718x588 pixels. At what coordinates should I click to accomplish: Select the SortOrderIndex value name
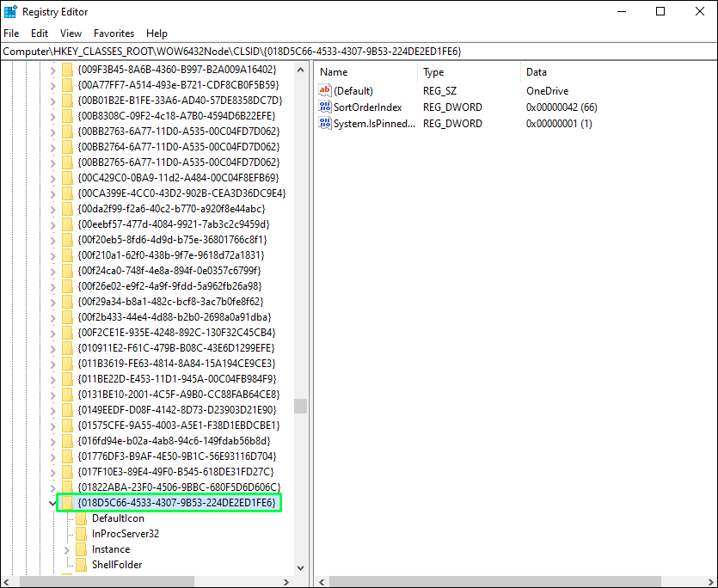(x=368, y=107)
